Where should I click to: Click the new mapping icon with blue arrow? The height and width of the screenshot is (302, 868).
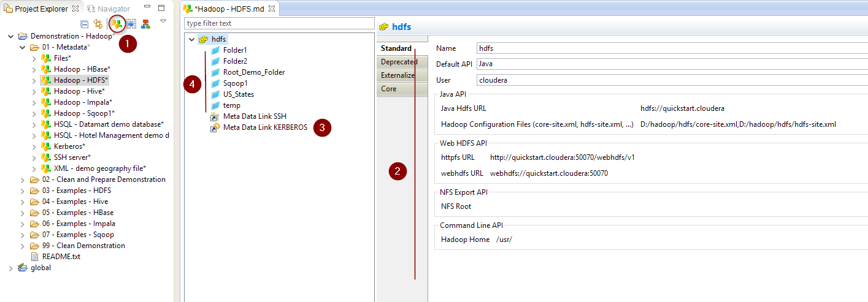[131, 24]
